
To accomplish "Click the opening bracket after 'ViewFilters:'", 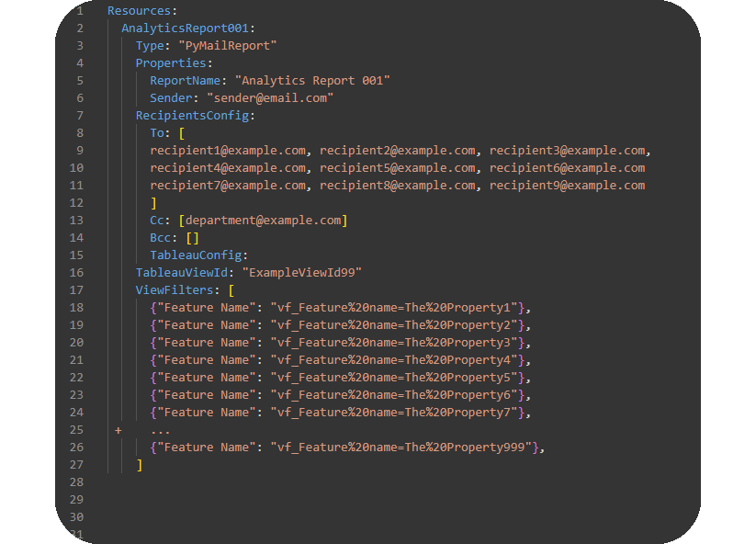I will click(x=231, y=289).
